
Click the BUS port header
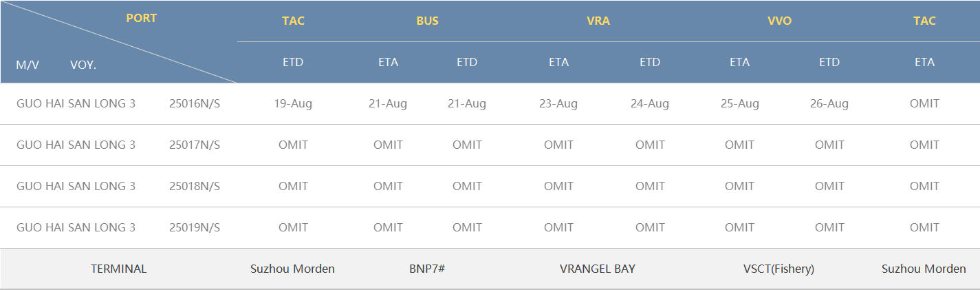(427, 21)
